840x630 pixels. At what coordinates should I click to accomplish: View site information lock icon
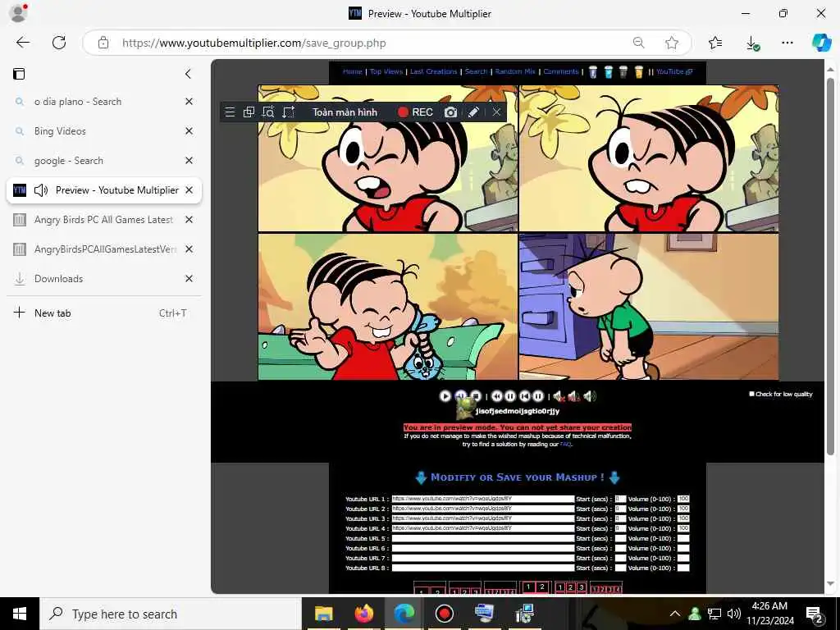103,43
